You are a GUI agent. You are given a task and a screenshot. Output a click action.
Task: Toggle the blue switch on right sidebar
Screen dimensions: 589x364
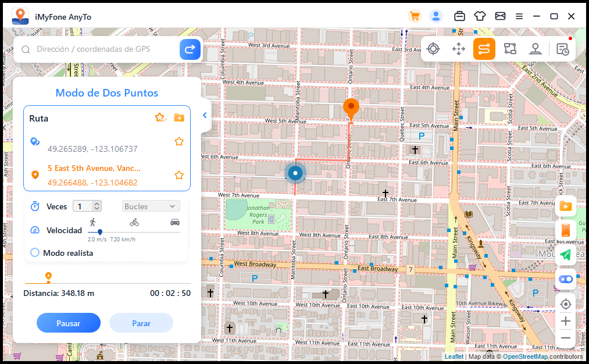click(x=566, y=279)
